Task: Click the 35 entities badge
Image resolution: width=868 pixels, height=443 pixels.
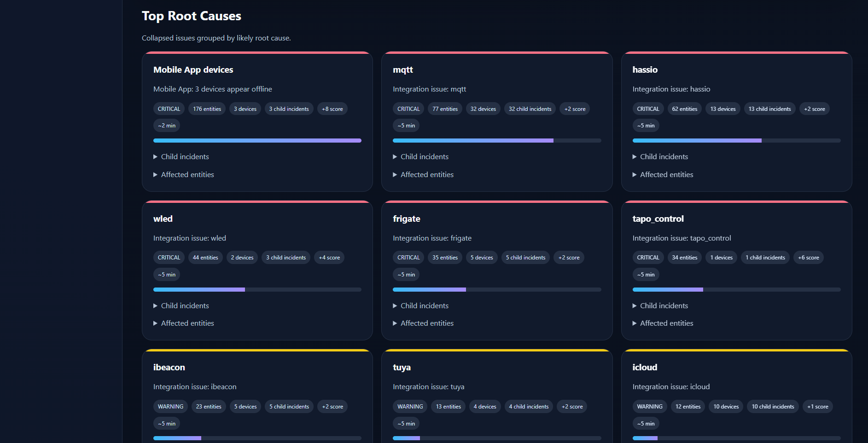Action: (445, 258)
